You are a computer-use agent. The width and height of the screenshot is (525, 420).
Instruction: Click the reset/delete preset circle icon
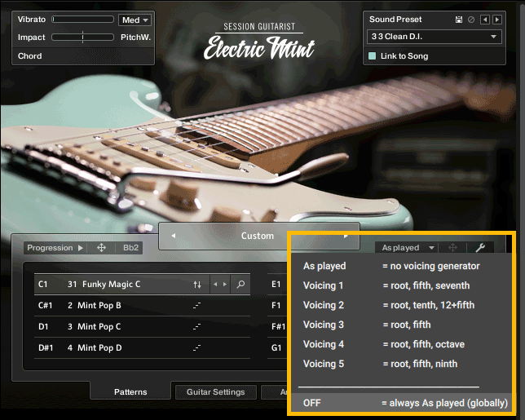[x=471, y=20]
